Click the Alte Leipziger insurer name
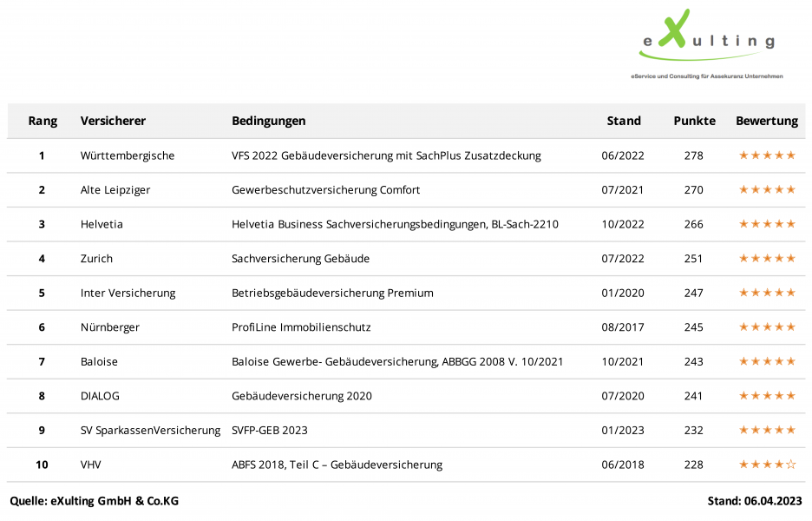 (x=115, y=190)
